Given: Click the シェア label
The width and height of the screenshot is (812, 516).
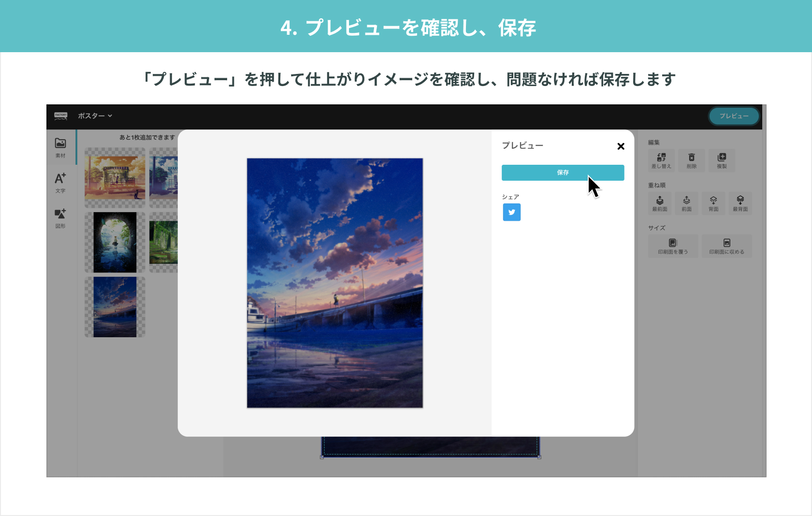Looking at the screenshot, I should pyautogui.click(x=510, y=197).
